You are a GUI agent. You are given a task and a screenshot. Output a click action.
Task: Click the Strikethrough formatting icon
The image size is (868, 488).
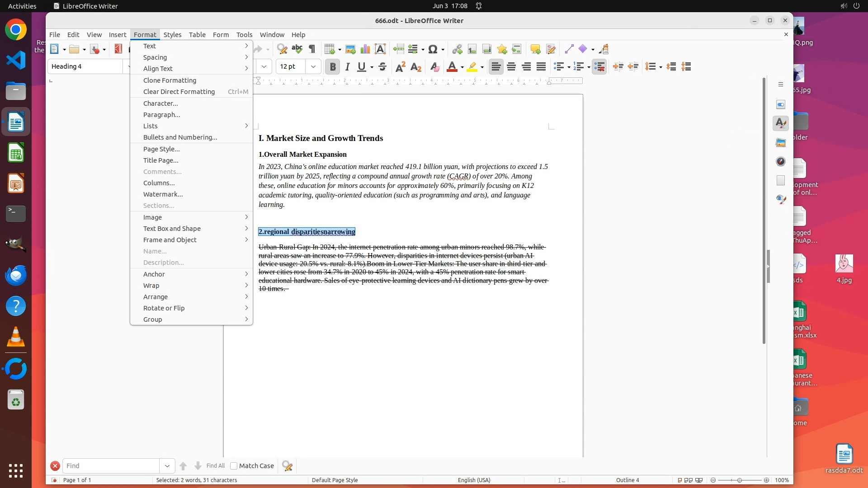tap(382, 67)
